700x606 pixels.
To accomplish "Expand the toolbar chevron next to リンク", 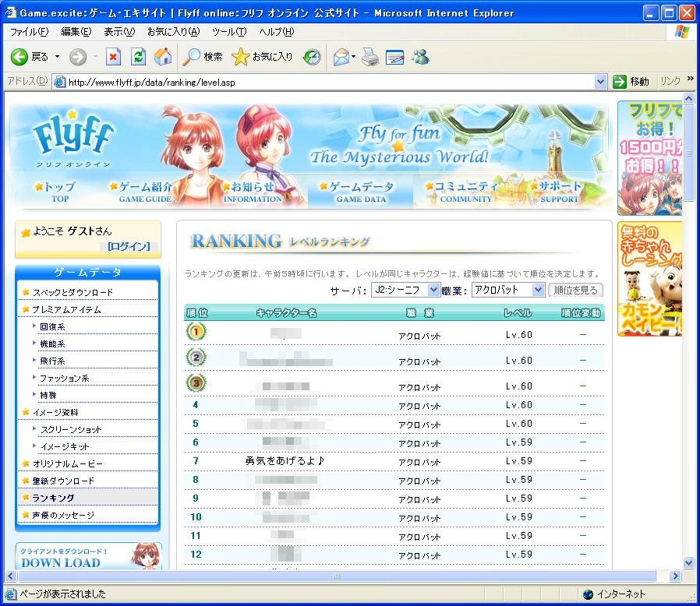I will 690,79.
